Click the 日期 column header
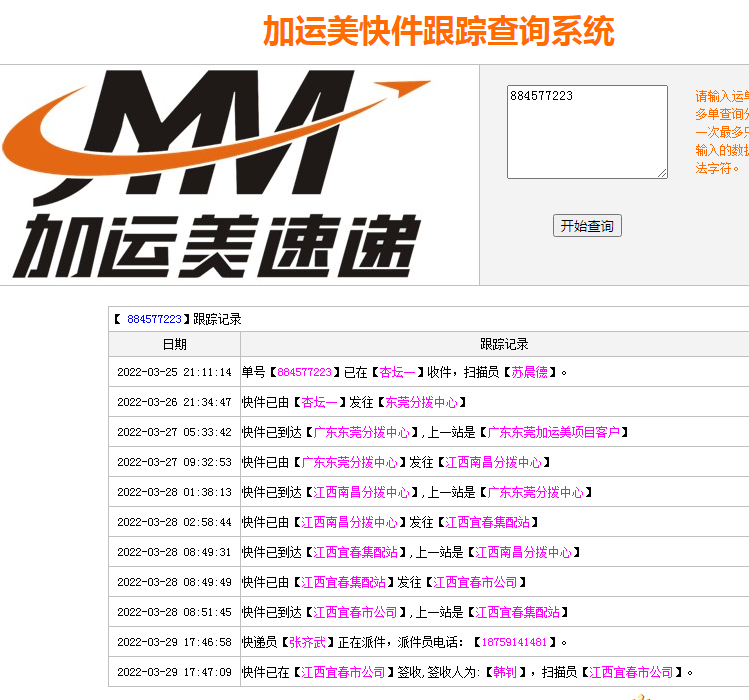 [174, 344]
